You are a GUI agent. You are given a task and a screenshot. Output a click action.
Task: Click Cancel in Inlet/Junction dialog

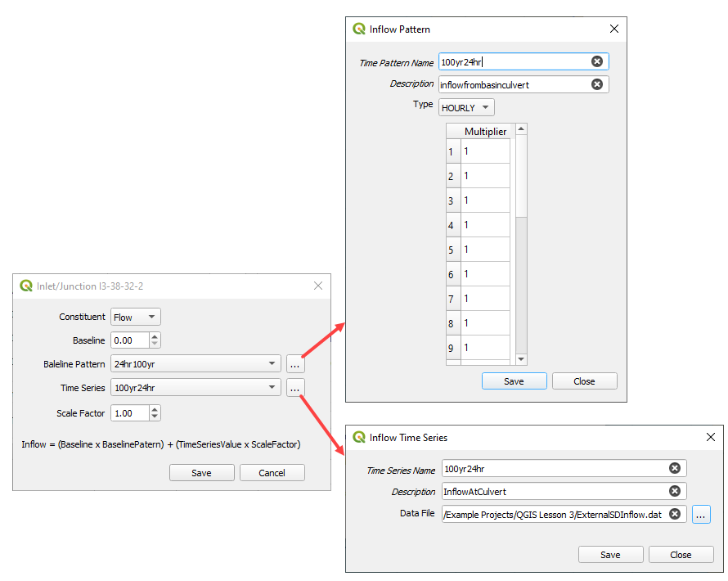pyautogui.click(x=272, y=473)
